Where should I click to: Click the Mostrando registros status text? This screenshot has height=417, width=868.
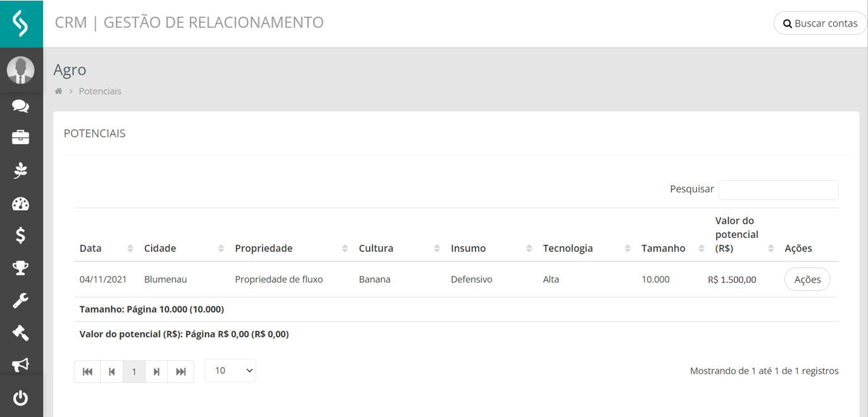tap(764, 371)
